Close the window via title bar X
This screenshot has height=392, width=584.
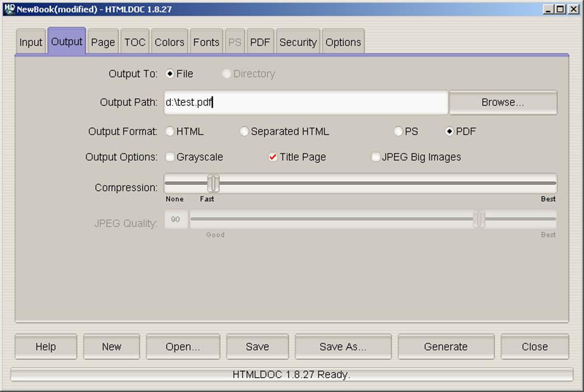pos(574,9)
